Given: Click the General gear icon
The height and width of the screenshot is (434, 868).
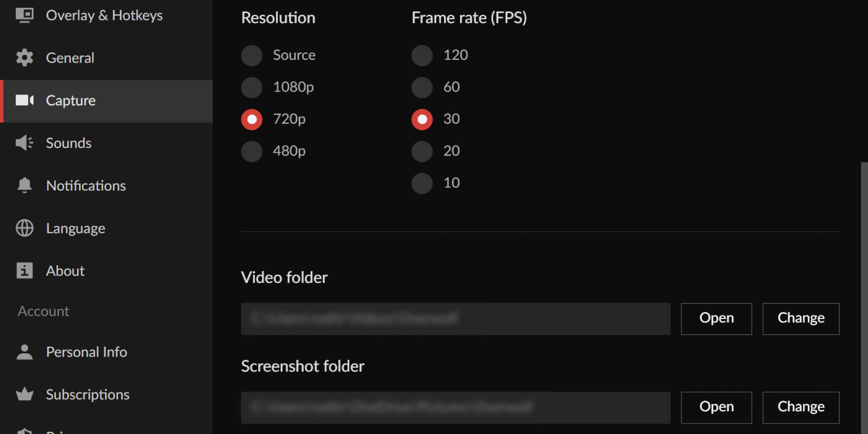Looking at the screenshot, I should point(24,58).
